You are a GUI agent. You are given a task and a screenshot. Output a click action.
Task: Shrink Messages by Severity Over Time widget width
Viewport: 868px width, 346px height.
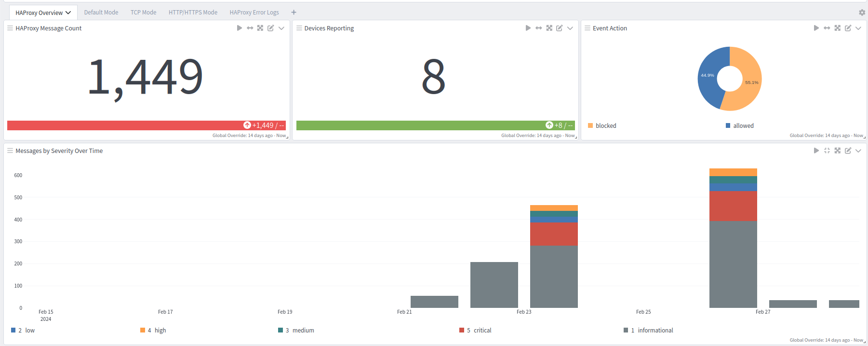(827, 151)
